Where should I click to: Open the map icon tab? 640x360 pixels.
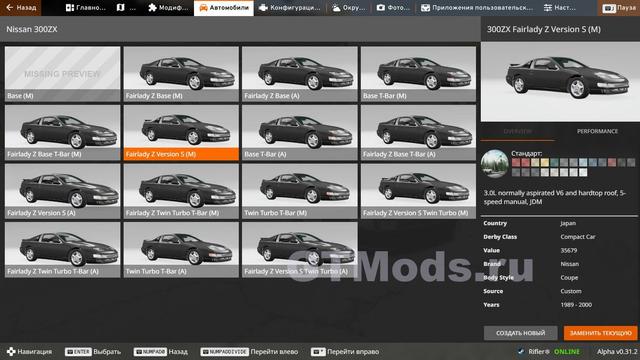120,8
